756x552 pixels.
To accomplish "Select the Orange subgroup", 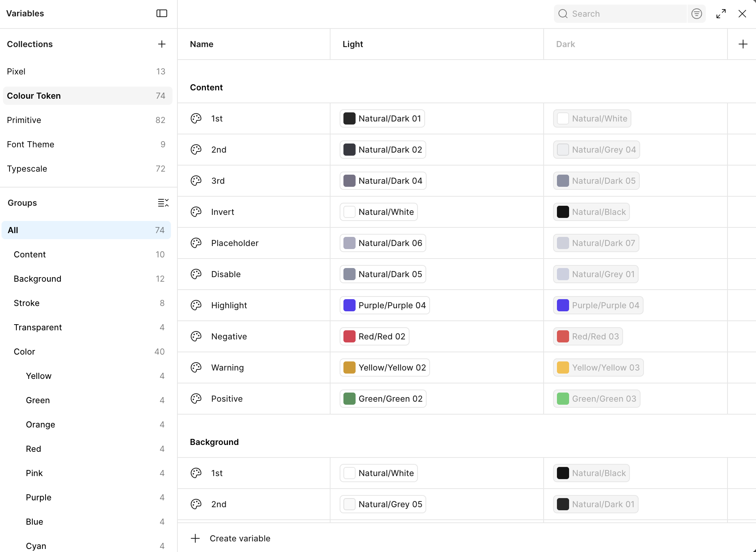I will 86,424.
